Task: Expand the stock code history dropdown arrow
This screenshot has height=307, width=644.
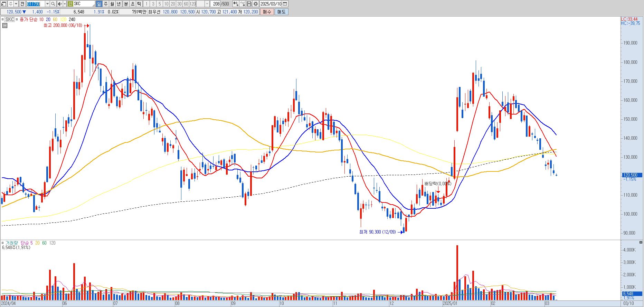Action: click(x=47, y=4)
